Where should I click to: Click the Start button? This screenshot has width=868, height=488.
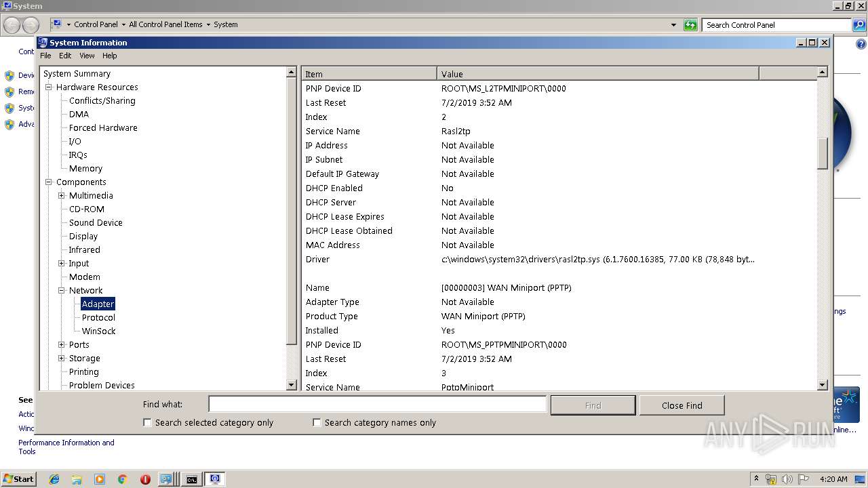tap(18, 479)
